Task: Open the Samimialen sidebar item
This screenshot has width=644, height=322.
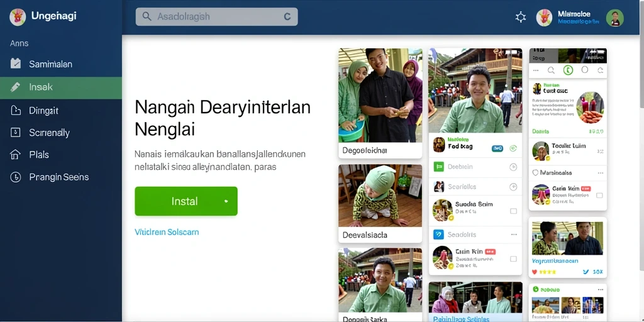Action: [x=61, y=64]
